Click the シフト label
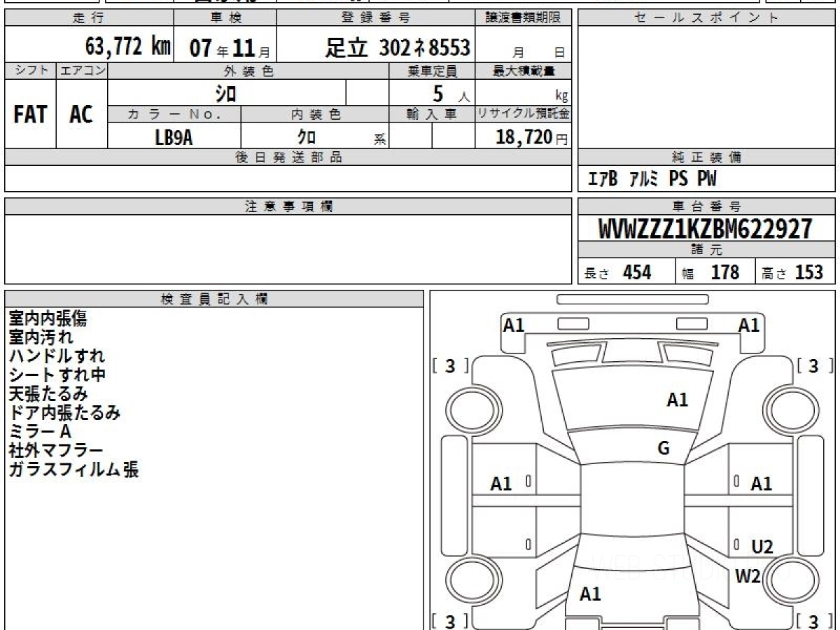Viewport: 840px width, 630px height. point(31,71)
